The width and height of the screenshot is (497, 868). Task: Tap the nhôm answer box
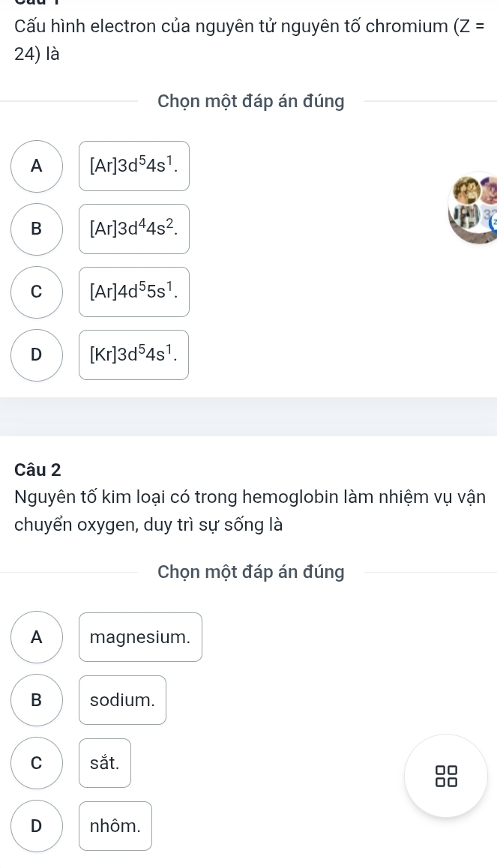click(115, 827)
